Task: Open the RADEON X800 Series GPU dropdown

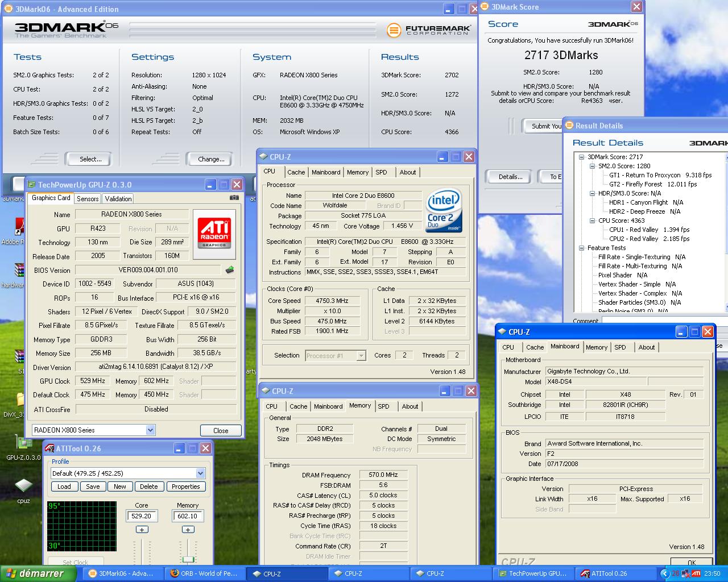Action: click(x=150, y=430)
